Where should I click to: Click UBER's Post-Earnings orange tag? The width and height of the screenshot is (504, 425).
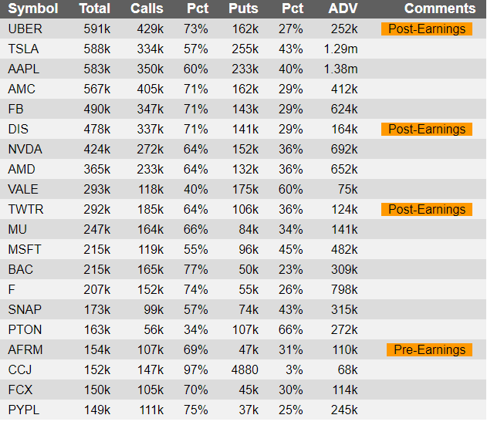tap(427, 29)
